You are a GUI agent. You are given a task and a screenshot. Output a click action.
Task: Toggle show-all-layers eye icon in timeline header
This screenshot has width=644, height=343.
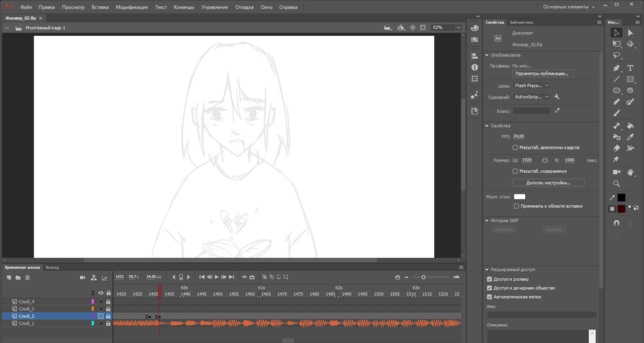[x=101, y=293]
